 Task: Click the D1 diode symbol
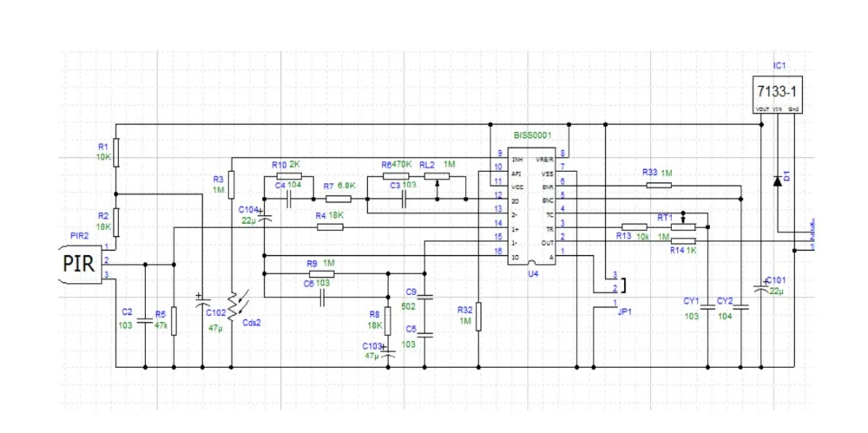[x=777, y=180]
